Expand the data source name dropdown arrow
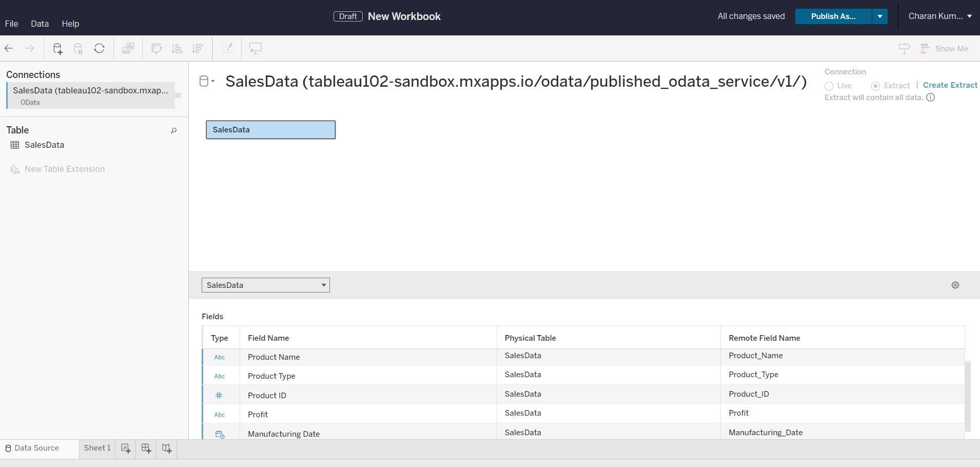Image resolution: width=980 pixels, height=467 pixels. (212, 81)
